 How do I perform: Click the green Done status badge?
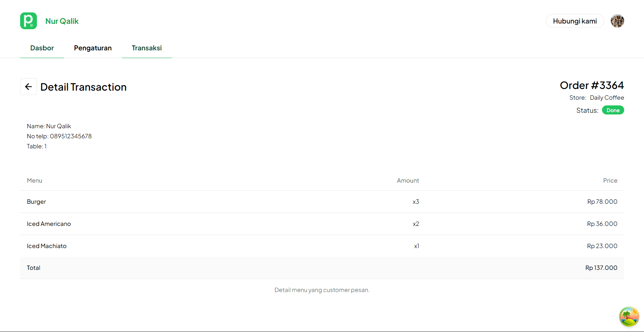point(613,110)
